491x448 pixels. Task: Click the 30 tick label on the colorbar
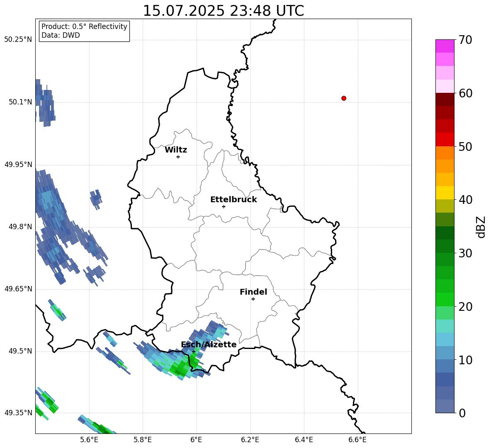[465, 253]
